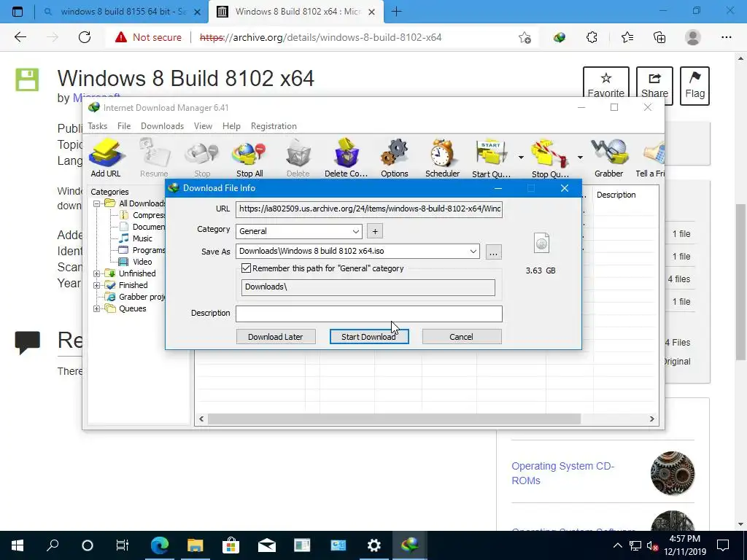Click the Stop toolbar icon

pos(202,158)
